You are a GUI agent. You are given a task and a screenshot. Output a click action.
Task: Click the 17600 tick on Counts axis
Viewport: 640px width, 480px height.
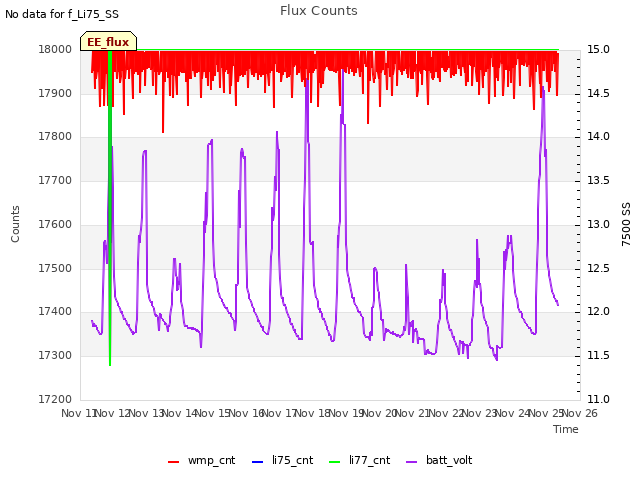(x=55, y=224)
